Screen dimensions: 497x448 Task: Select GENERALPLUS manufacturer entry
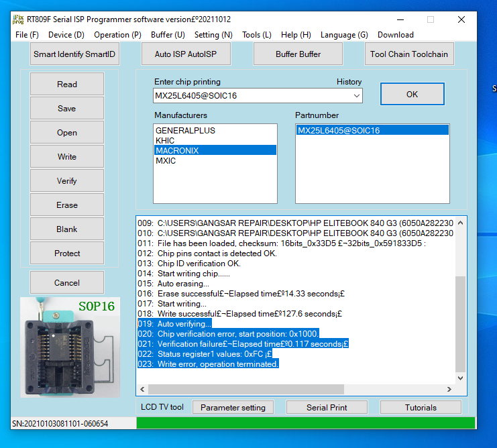pos(185,131)
